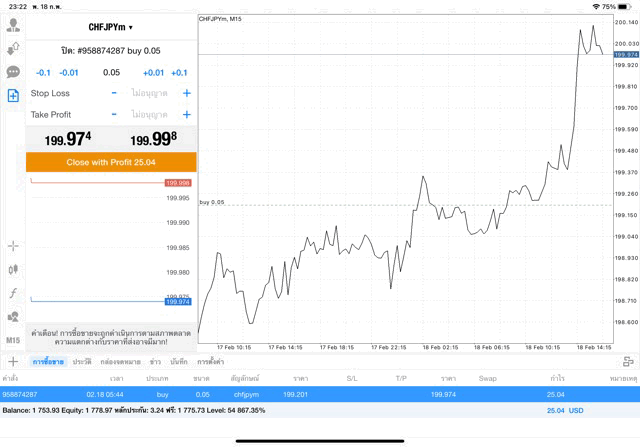640x447 pixels.
Task: Open the account profile icon in sidebar
Action: coord(13,25)
